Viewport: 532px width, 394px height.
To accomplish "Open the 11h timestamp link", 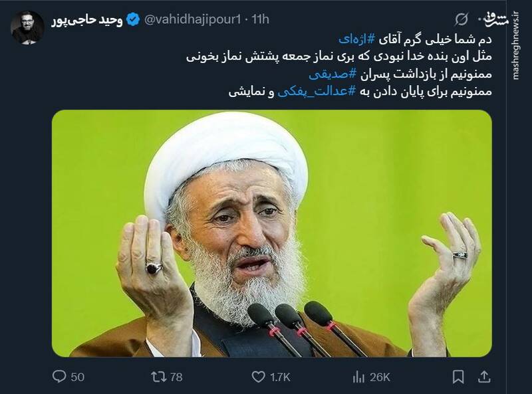I will pyautogui.click(x=260, y=19).
